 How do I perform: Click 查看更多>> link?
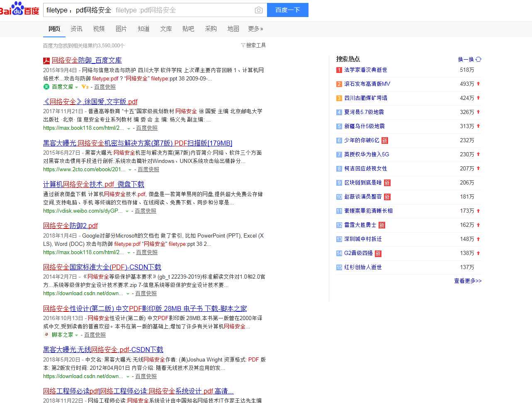[x=468, y=281]
